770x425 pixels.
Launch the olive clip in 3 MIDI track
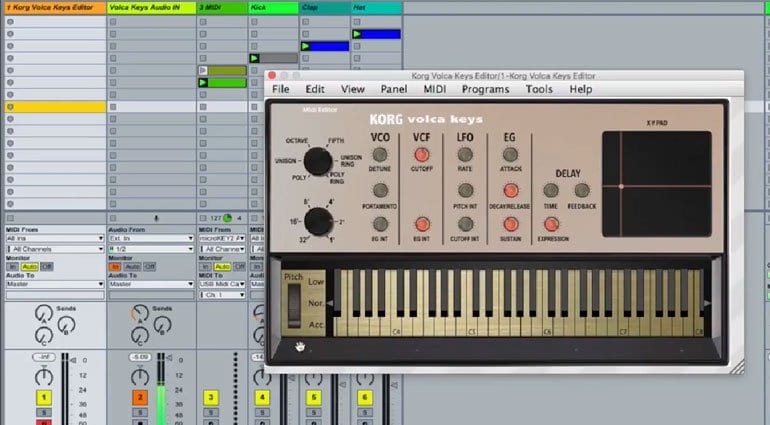pyautogui.click(x=203, y=70)
